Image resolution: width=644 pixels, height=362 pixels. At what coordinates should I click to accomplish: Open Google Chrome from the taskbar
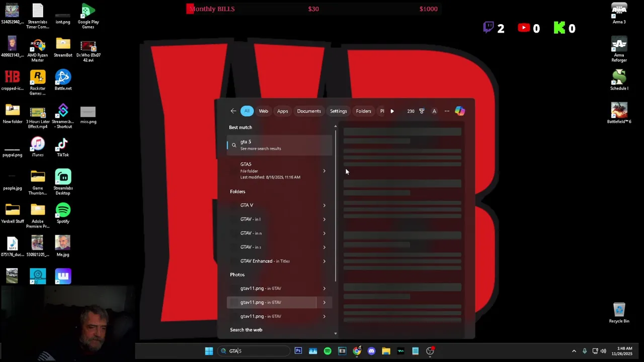[x=357, y=351]
